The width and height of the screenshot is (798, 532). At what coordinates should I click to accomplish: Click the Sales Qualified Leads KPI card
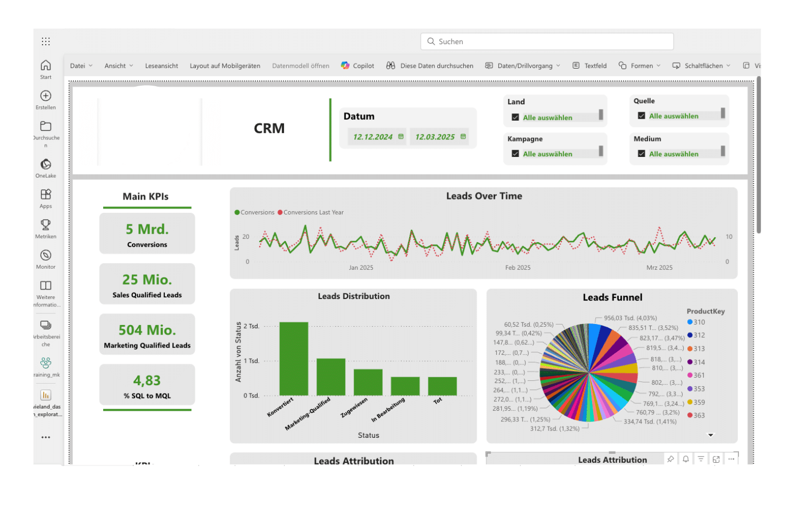pyautogui.click(x=147, y=284)
